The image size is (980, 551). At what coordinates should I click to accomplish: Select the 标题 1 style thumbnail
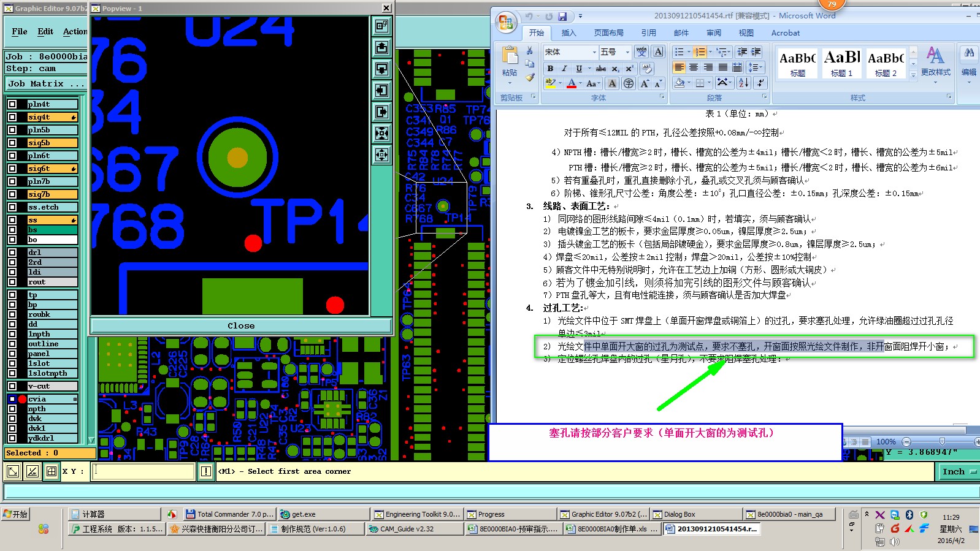pyautogui.click(x=841, y=63)
